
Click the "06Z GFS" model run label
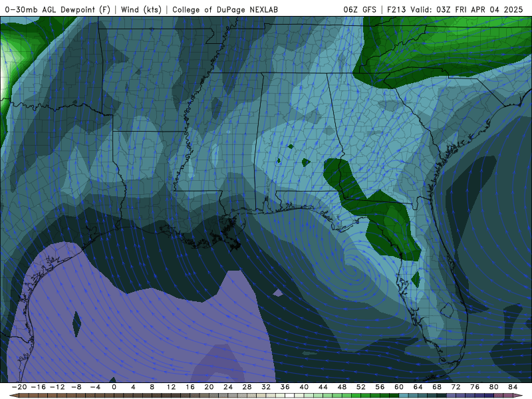tap(360, 9)
